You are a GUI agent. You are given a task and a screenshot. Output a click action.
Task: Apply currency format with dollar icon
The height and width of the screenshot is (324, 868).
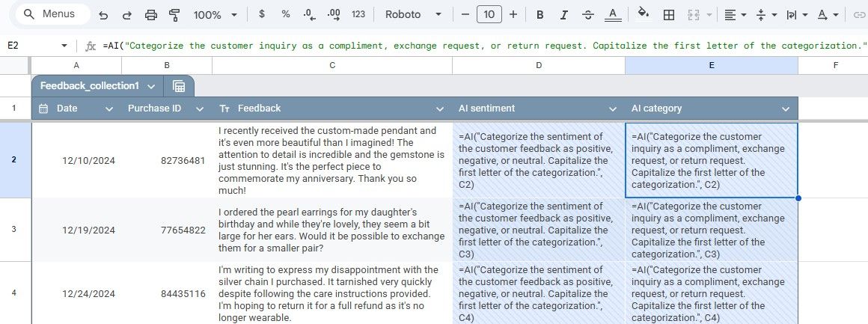(x=261, y=14)
